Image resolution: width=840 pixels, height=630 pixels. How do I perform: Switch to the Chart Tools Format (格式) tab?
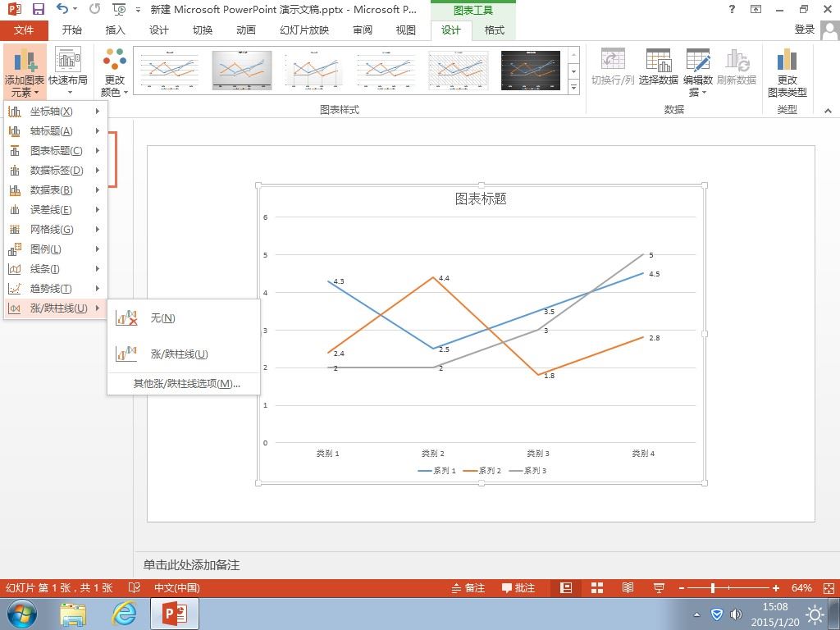494,30
